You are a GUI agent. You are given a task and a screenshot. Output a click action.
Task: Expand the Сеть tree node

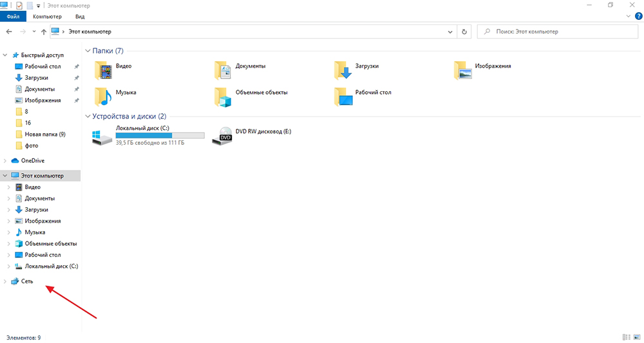(x=5, y=281)
